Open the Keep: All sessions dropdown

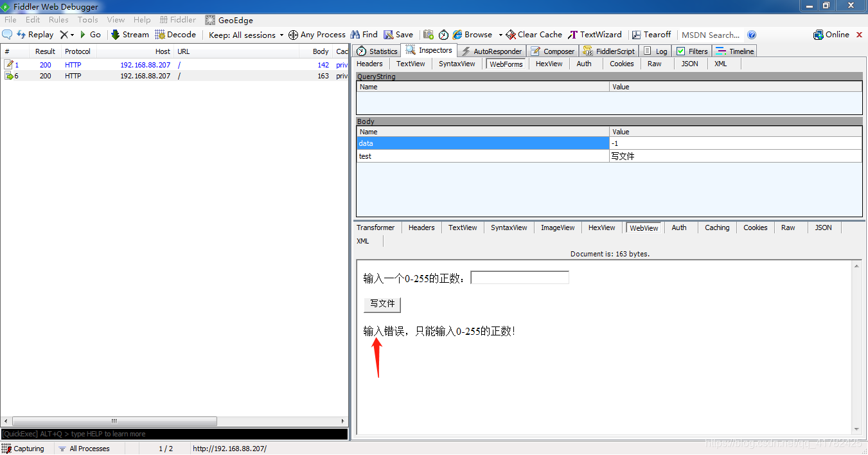click(246, 35)
